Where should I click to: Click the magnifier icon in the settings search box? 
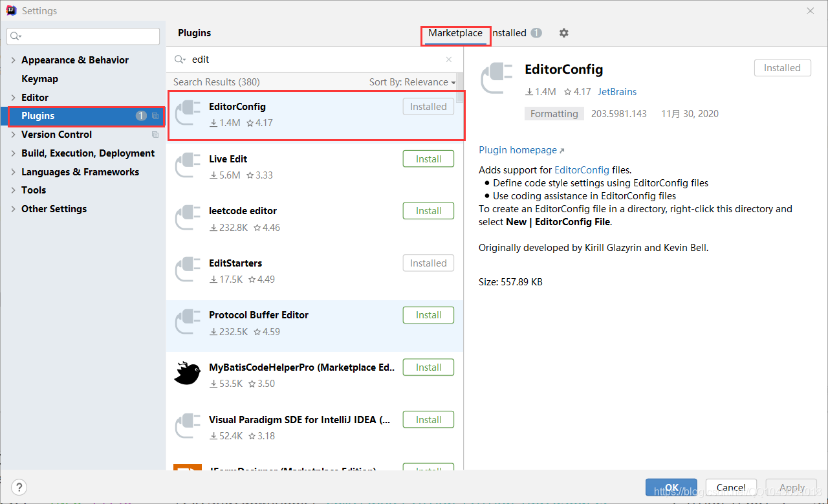coord(16,36)
